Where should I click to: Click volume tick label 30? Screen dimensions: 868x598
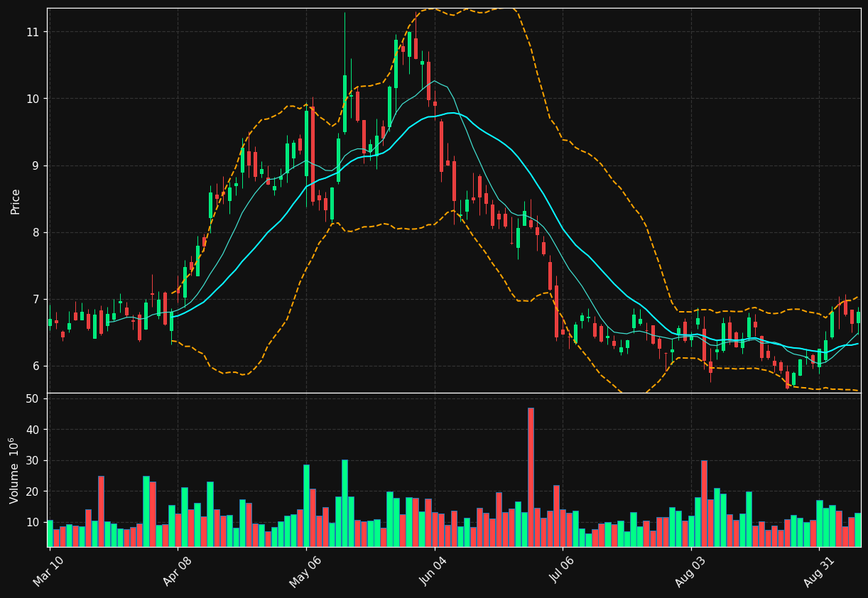(x=33, y=460)
